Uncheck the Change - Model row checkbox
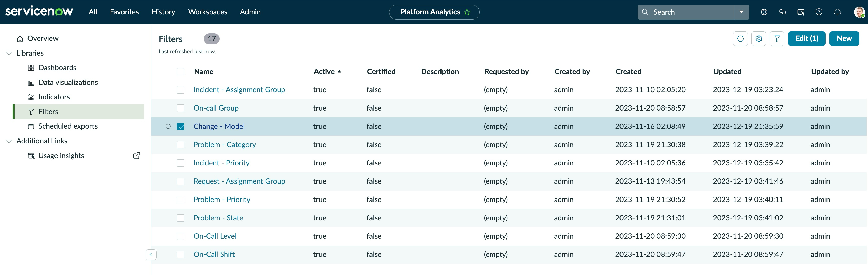The height and width of the screenshot is (275, 868). (181, 126)
